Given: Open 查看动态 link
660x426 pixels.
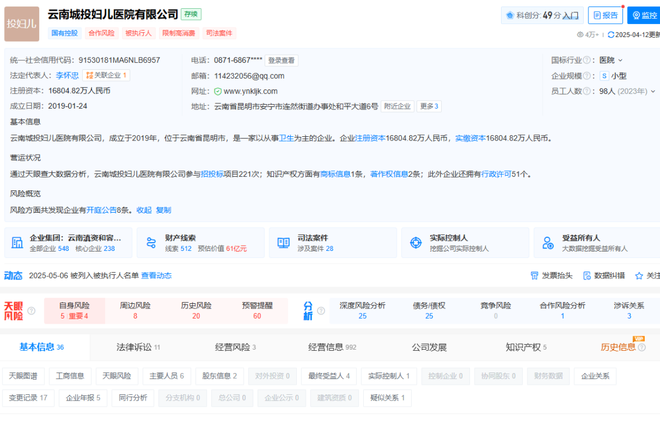Looking at the screenshot, I should pyautogui.click(x=156, y=276).
